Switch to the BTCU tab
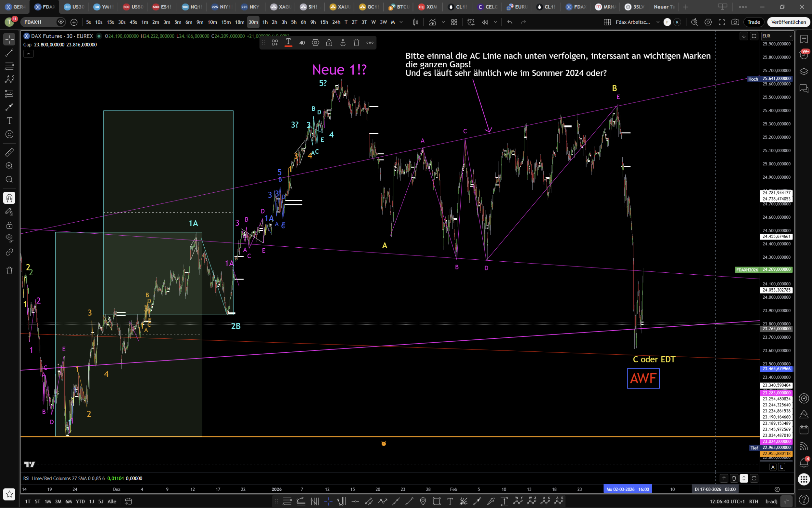The height and width of the screenshot is (508, 812). coord(399,7)
